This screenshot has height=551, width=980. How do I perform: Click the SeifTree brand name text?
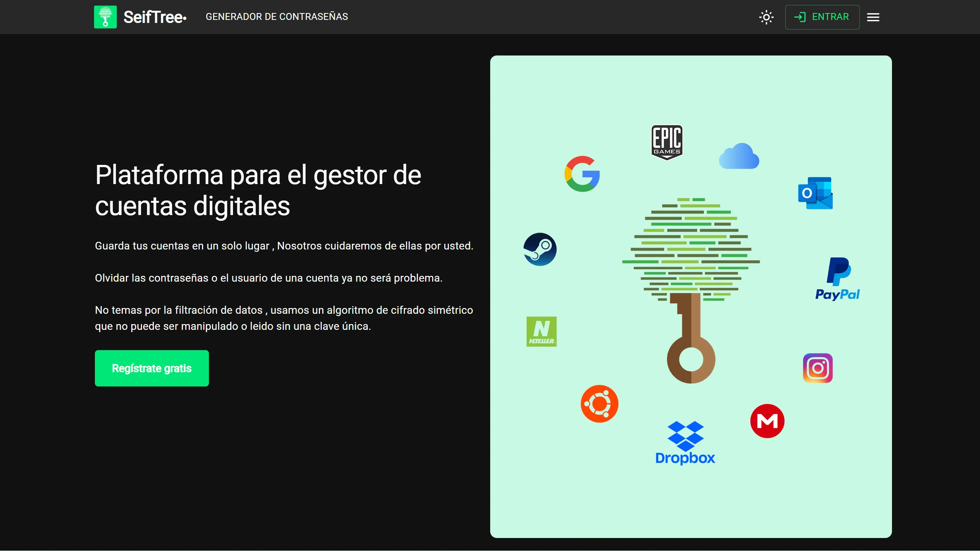pos(155,17)
